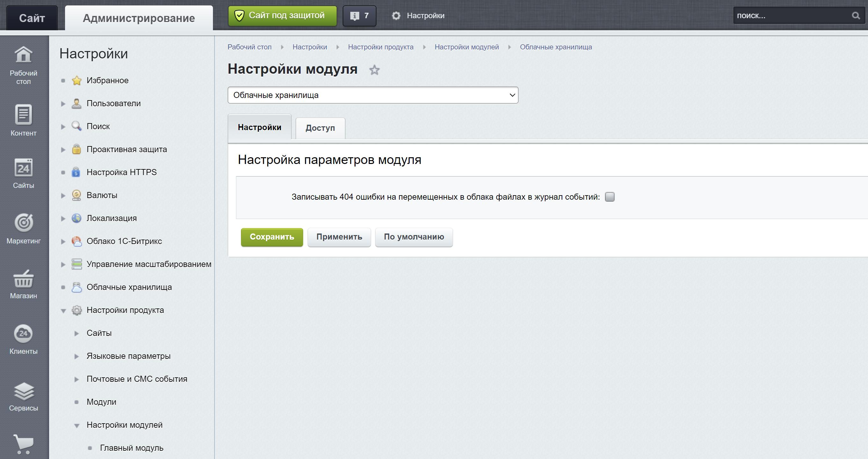Enable logging 404 errors for cloud files
The width and height of the screenshot is (868, 459).
pos(610,197)
